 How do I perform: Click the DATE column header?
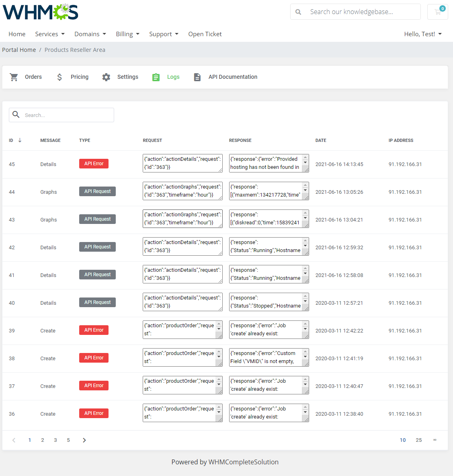pos(321,140)
